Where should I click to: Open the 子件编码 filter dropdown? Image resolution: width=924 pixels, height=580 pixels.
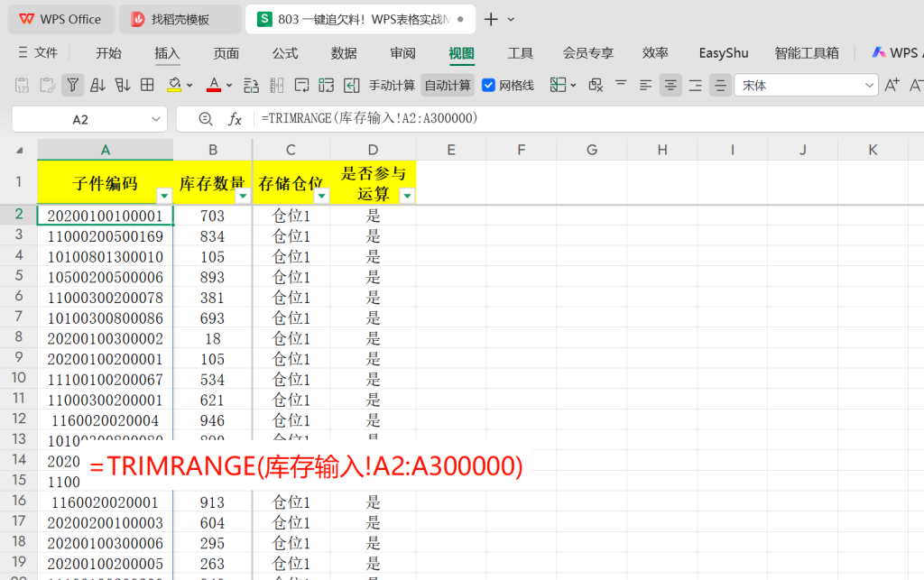click(164, 196)
